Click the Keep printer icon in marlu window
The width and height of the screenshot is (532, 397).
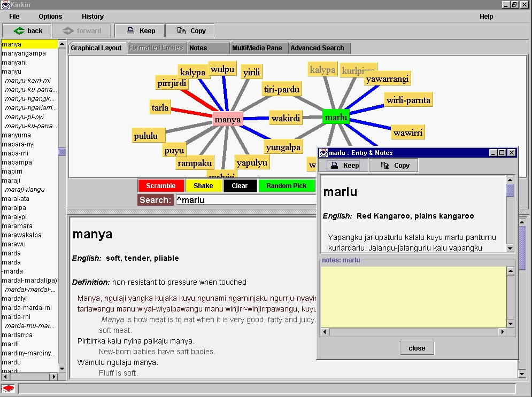click(335, 166)
